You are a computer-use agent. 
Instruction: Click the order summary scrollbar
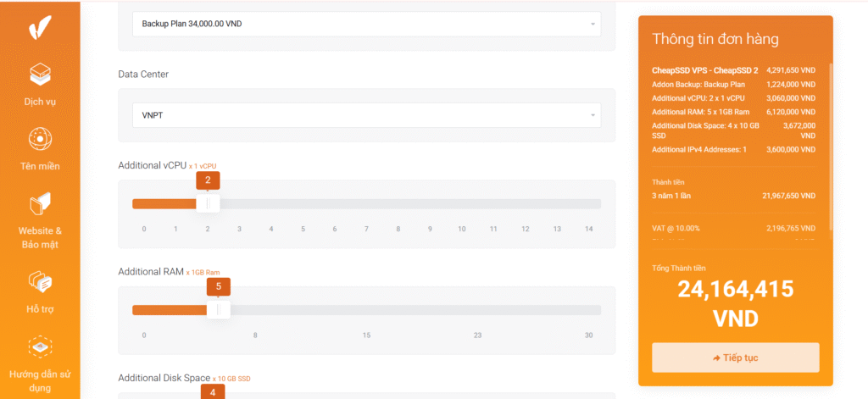click(830, 144)
